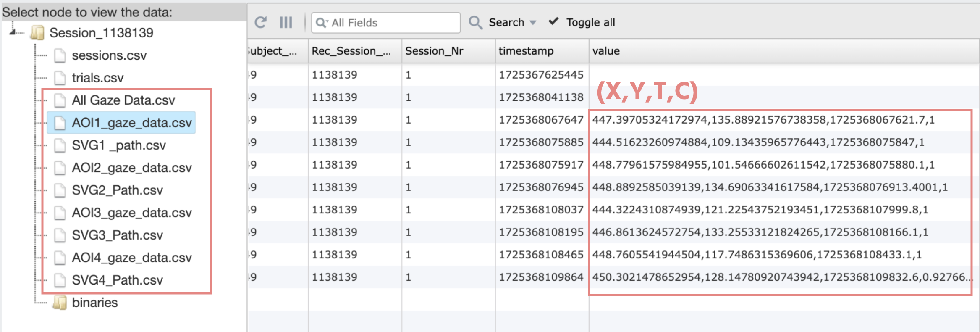Click the SVG3_Path.csv file icon
Screen dimensions: 980x332
pos(60,235)
